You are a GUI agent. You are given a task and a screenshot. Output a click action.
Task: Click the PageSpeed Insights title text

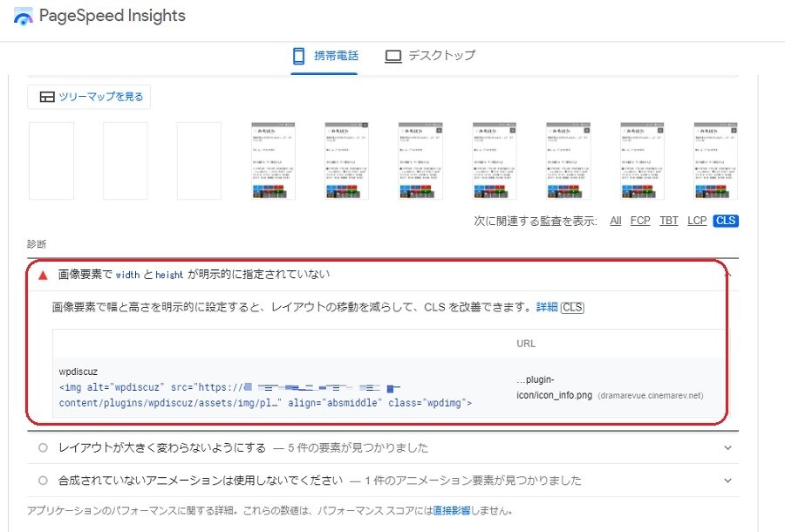[113, 16]
